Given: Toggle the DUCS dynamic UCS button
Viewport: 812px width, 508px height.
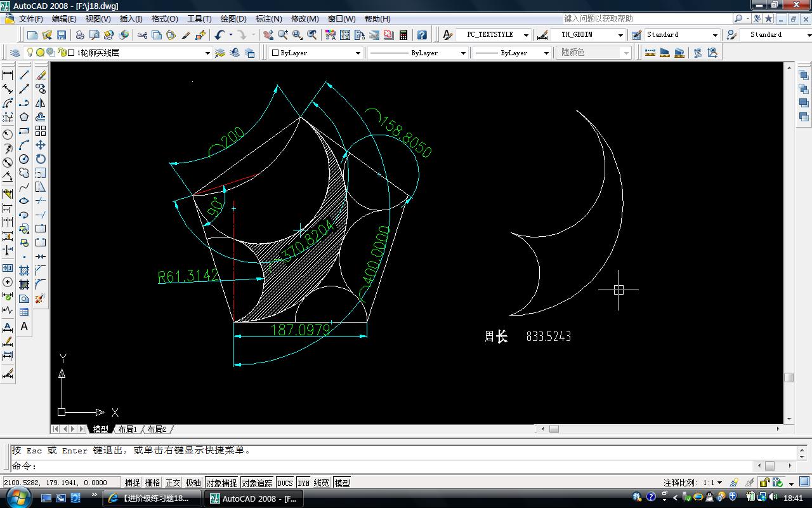Looking at the screenshot, I should [285, 483].
